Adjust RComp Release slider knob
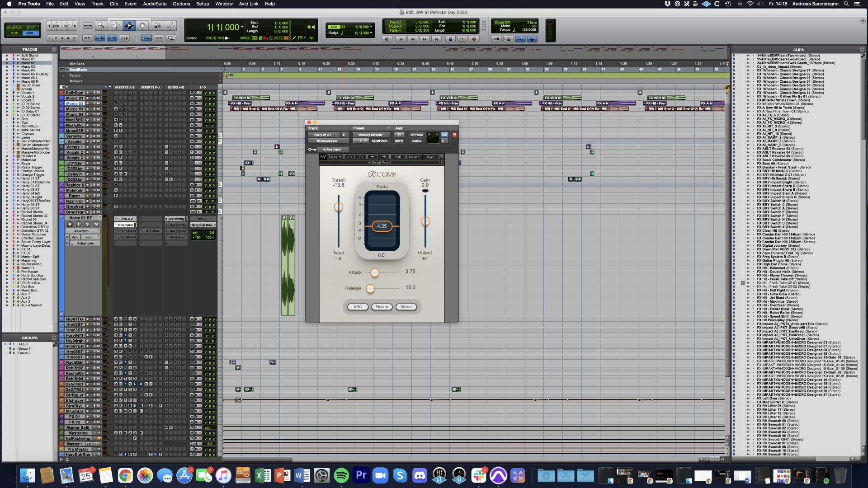The image size is (868, 488). click(370, 288)
